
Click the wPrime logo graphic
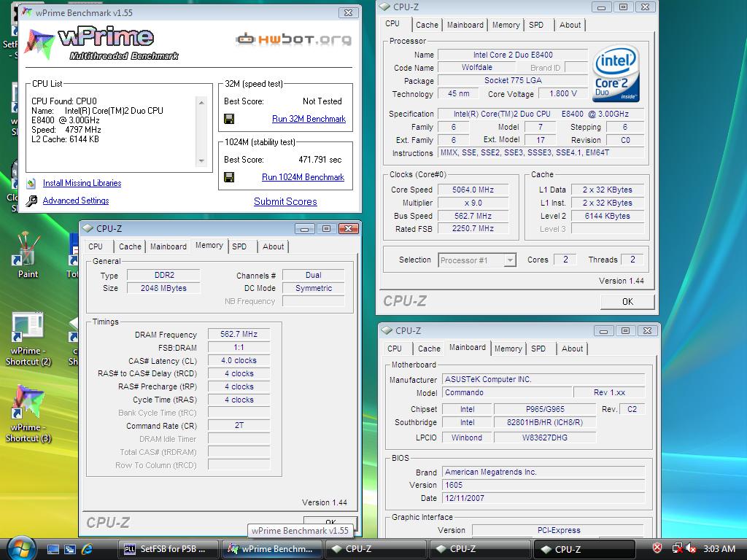(x=102, y=44)
